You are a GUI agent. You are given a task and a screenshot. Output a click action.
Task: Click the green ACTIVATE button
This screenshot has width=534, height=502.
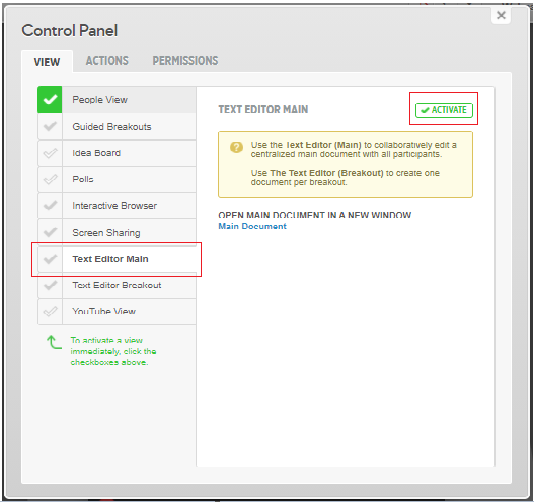pyautogui.click(x=444, y=110)
